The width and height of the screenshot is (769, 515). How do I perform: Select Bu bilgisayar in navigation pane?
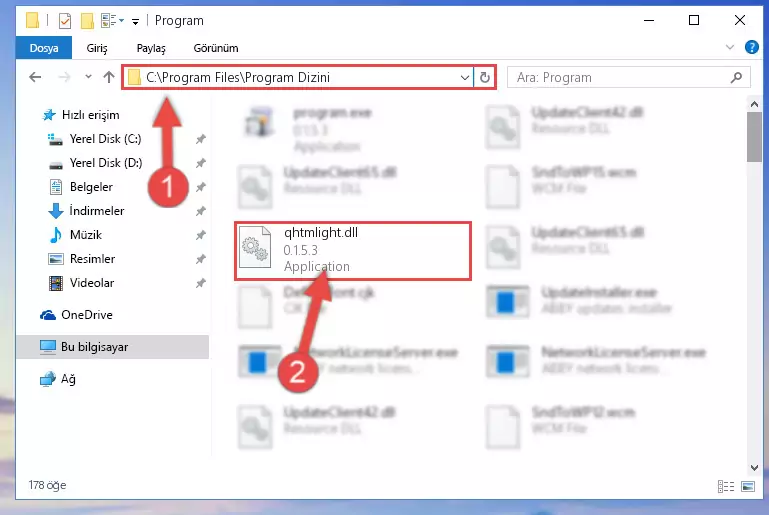(x=112, y=347)
